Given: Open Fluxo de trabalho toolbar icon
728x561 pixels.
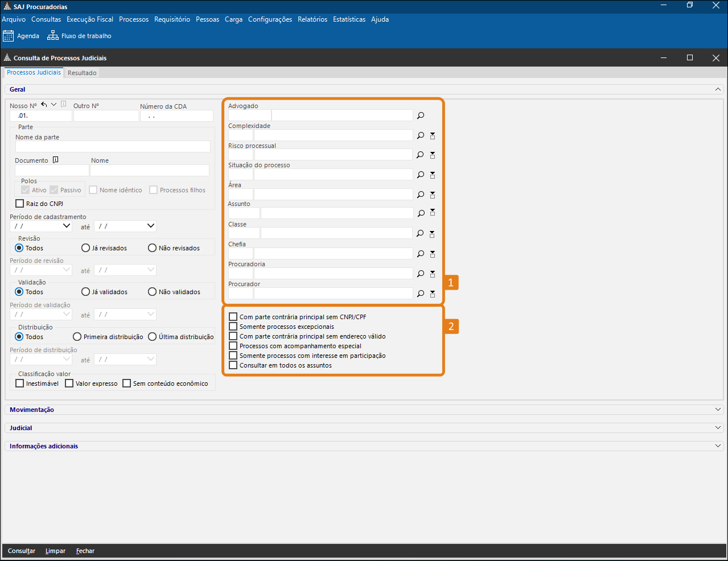Looking at the screenshot, I should pyautogui.click(x=53, y=36).
